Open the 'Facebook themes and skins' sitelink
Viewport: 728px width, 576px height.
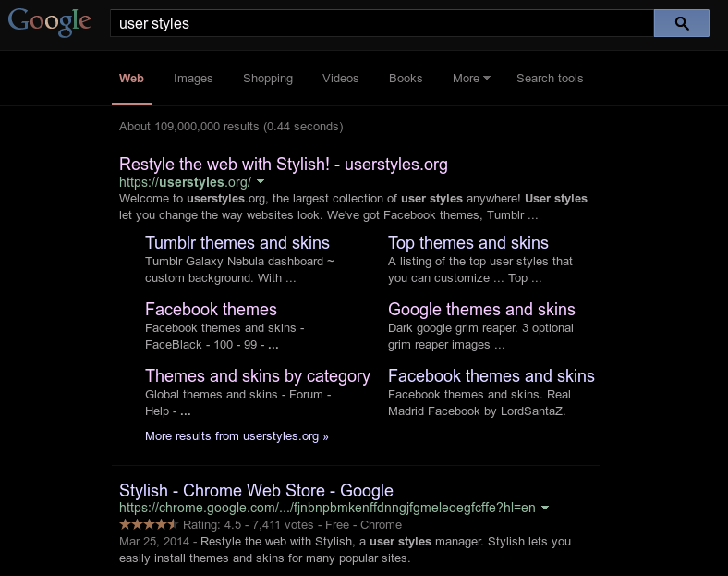coord(491,375)
